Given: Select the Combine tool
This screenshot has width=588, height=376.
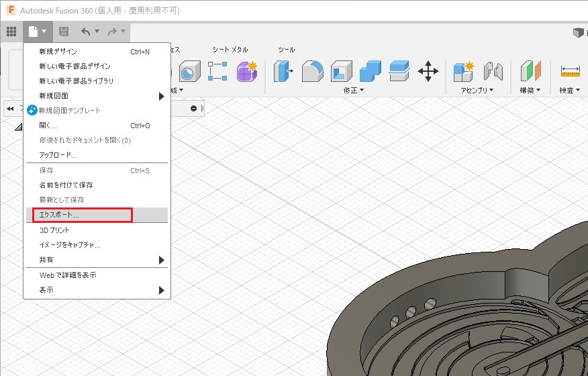Looking at the screenshot, I should [x=370, y=71].
